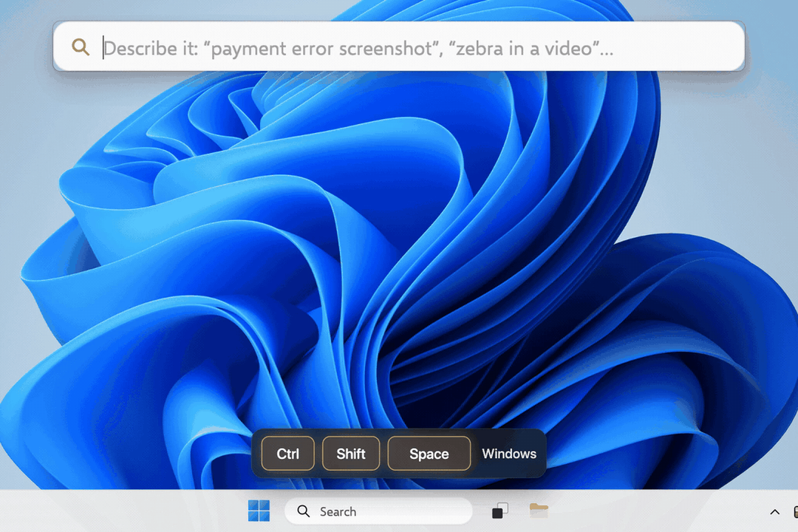Open Task View from the taskbar
798x532 pixels.
tap(499, 511)
